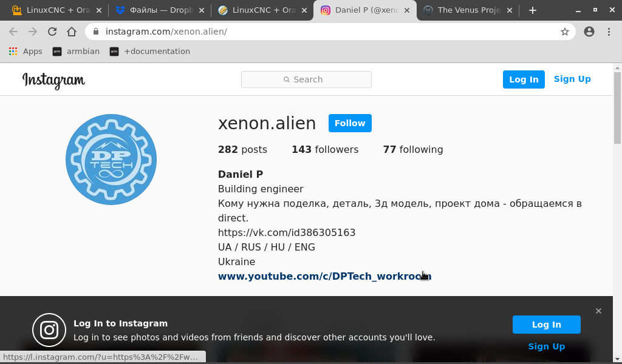Screen dimensions: 622x364
Task: Close the Daniel P Instagram tab
Action: [x=407, y=10]
